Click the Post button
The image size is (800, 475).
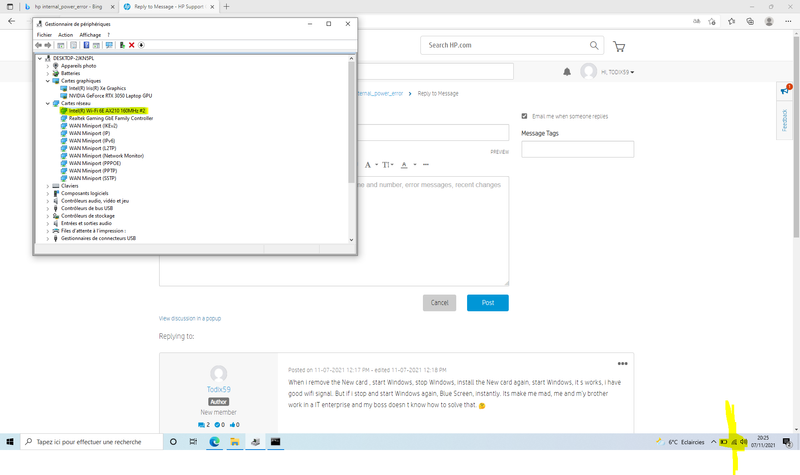488,303
